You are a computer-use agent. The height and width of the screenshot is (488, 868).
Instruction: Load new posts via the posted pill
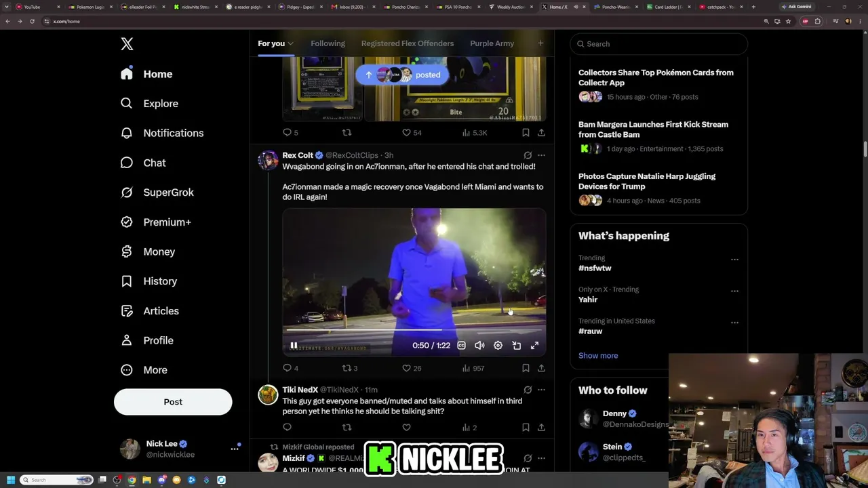coord(402,75)
